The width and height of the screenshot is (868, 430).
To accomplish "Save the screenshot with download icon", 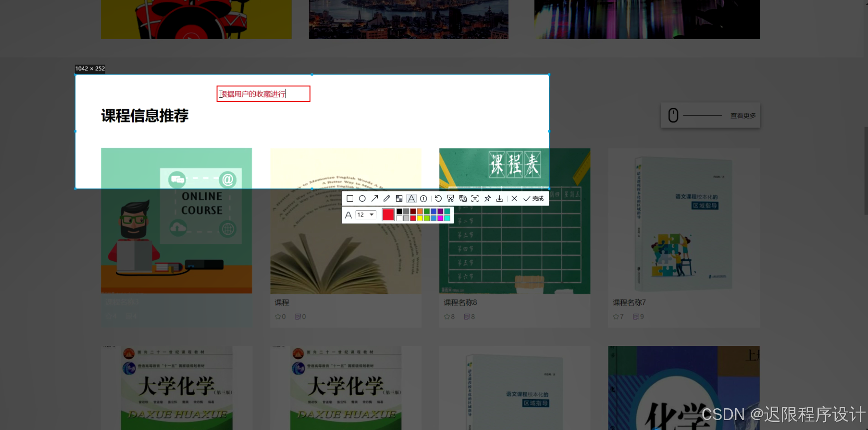I will click(x=499, y=198).
